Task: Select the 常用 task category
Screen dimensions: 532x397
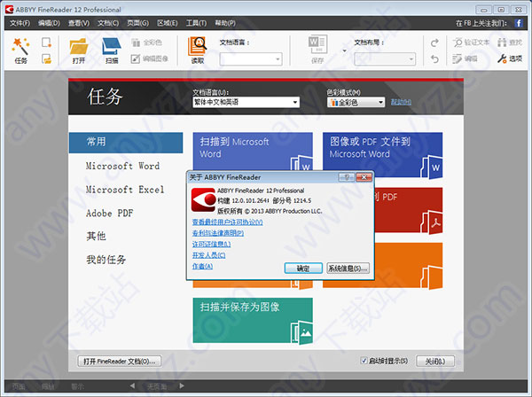Action: [x=126, y=143]
